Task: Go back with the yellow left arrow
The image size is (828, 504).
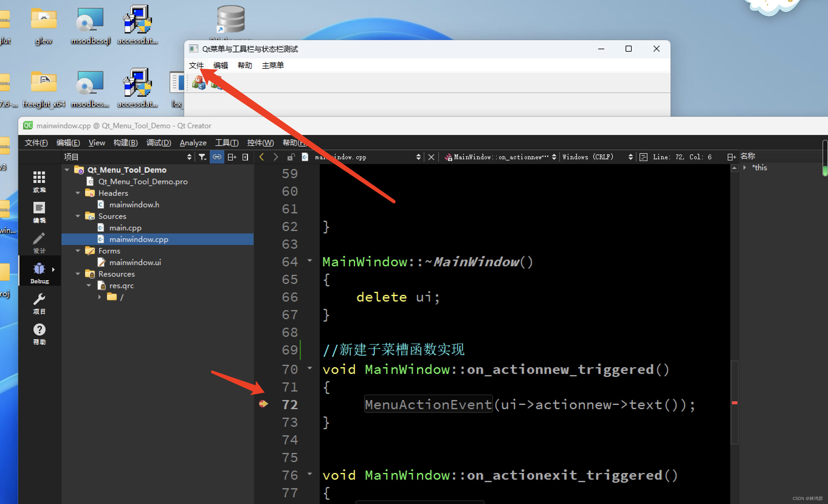Action: [x=261, y=157]
